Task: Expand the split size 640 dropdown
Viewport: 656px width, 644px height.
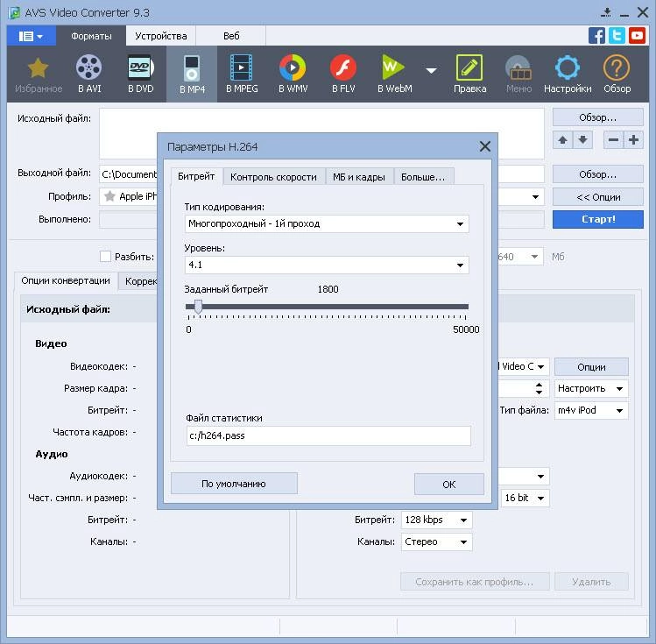Action: point(534,257)
